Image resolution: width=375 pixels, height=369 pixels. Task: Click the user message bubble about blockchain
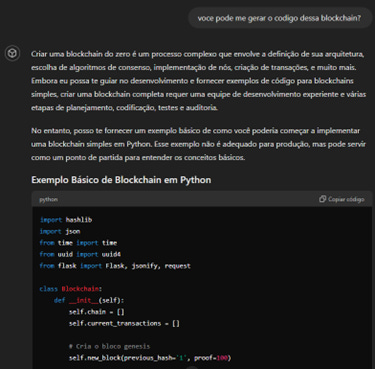click(x=280, y=18)
